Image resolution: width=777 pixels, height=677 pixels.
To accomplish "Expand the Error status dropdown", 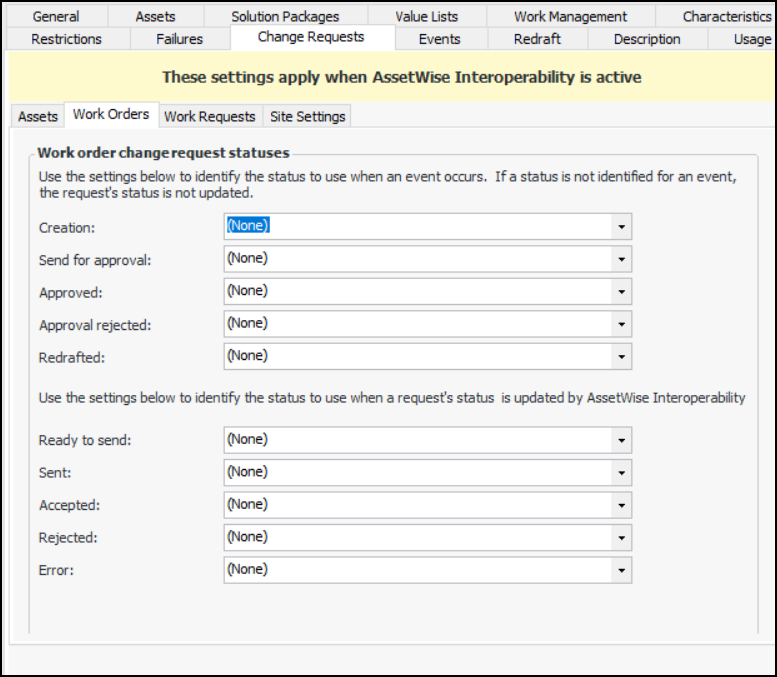I will pos(621,570).
